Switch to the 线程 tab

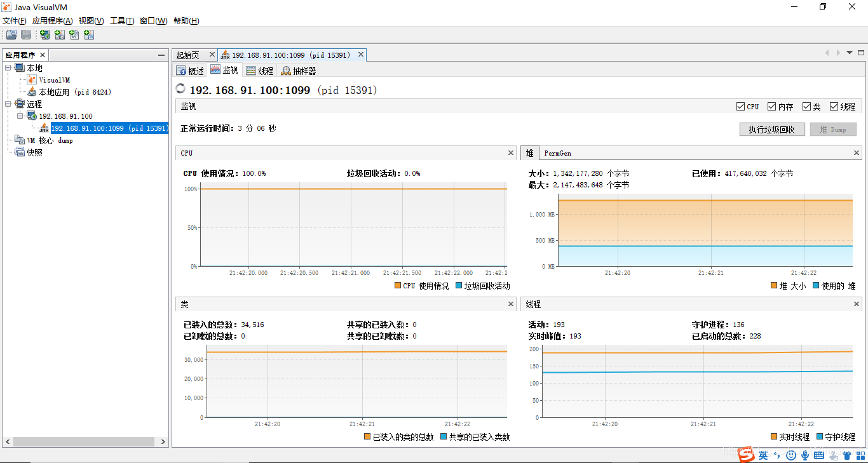pyautogui.click(x=260, y=70)
